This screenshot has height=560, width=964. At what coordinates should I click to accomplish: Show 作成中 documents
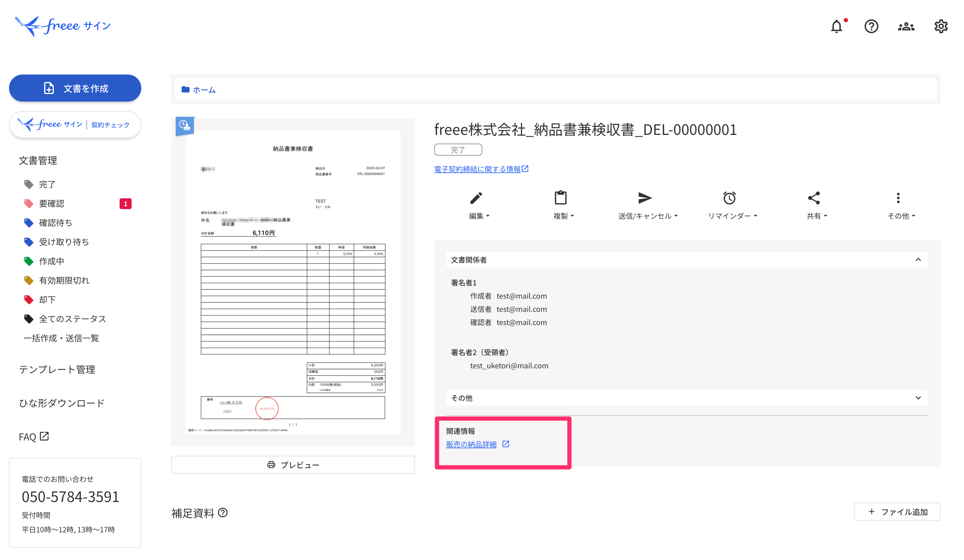coord(52,261)
